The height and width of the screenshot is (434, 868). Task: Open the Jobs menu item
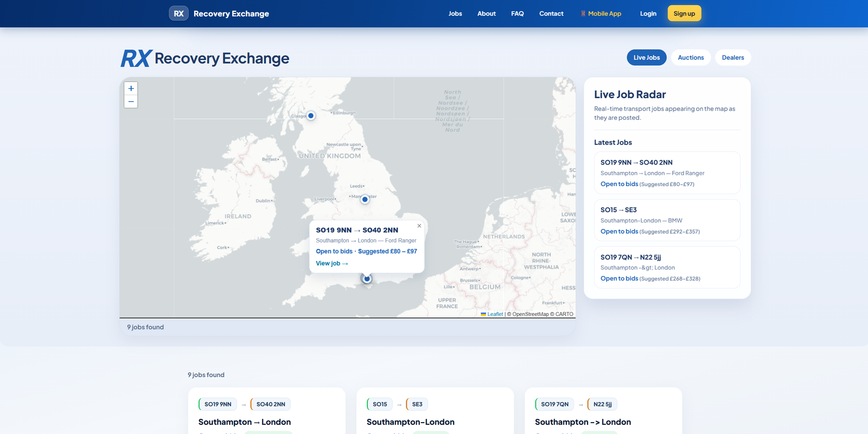(x=455, y=14)
